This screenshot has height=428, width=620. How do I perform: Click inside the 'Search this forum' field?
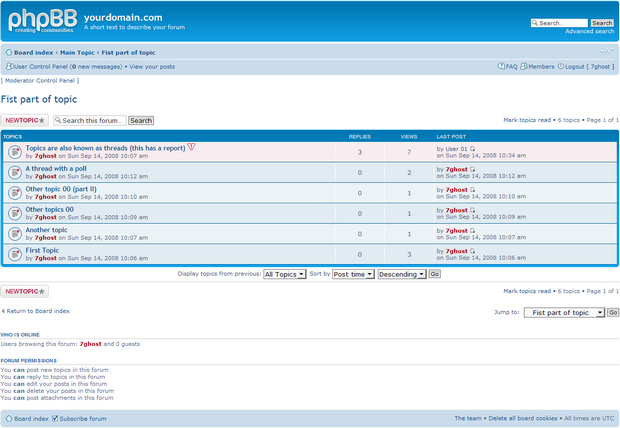click(90, 120)
